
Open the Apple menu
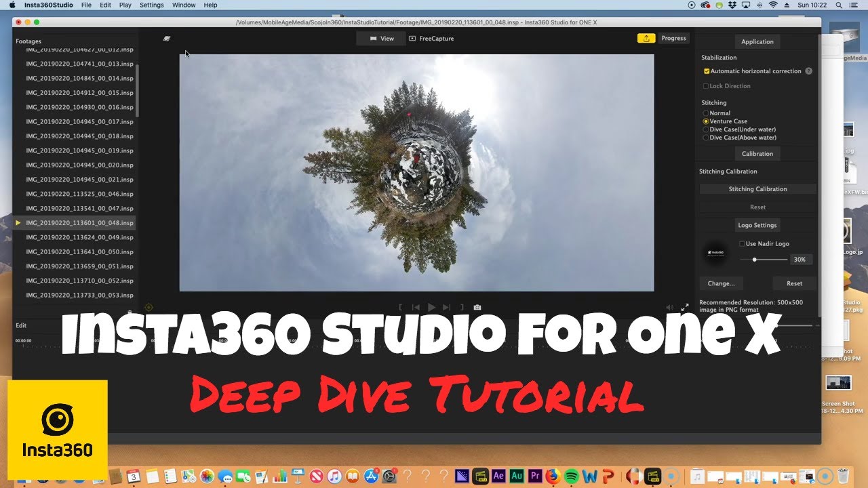click(x=12, y=5)
